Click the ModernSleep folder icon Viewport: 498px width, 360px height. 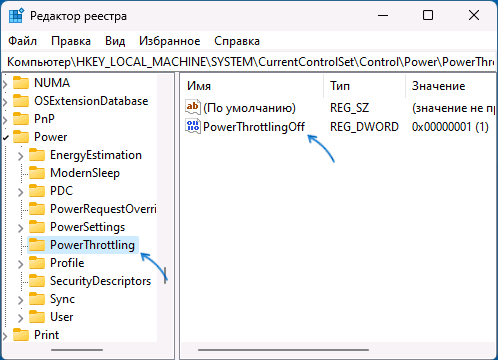pos(37,173)
